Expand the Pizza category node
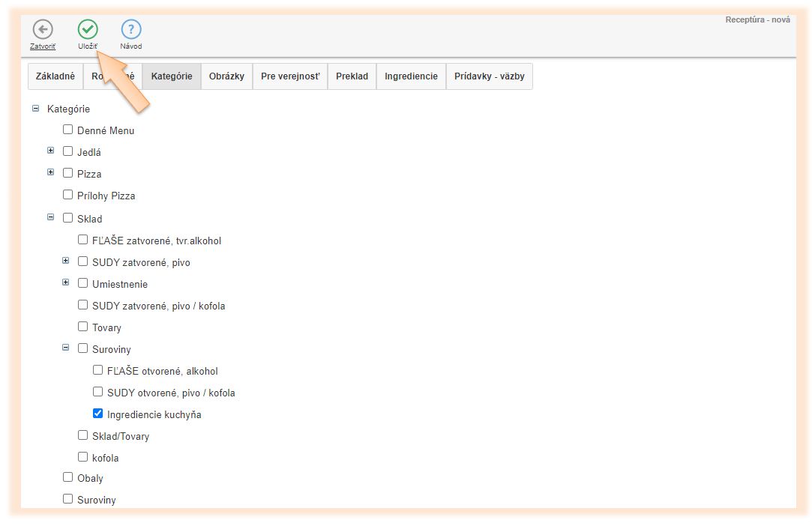The image size is (812, 526). tap(51, 172)
